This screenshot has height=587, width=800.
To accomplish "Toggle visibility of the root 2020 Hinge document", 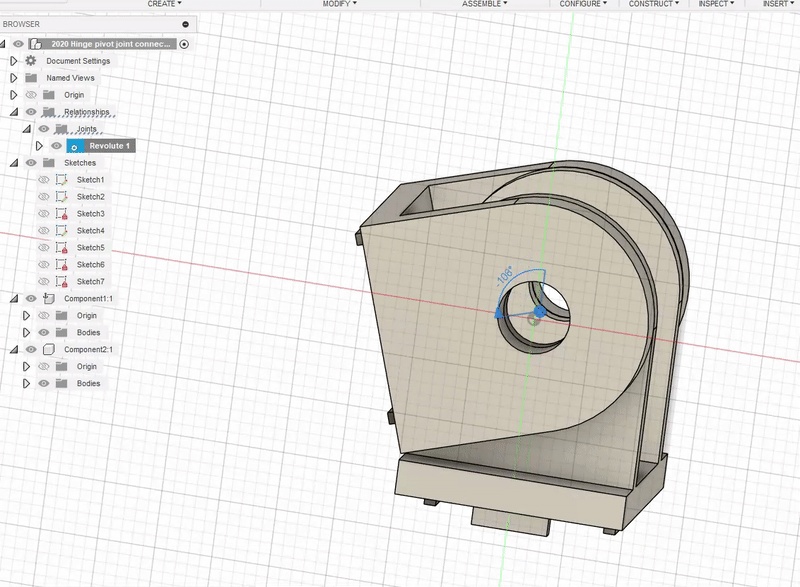I will (18, 44).
